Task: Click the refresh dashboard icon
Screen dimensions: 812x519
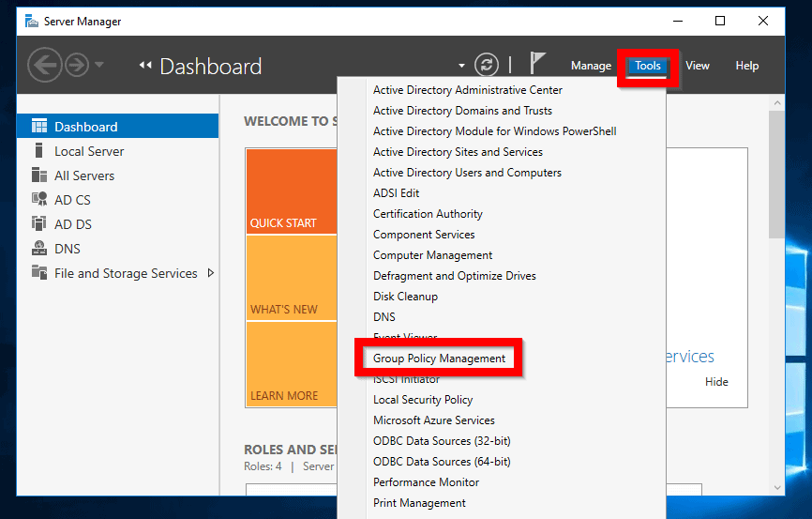Action: pos(487,66)
